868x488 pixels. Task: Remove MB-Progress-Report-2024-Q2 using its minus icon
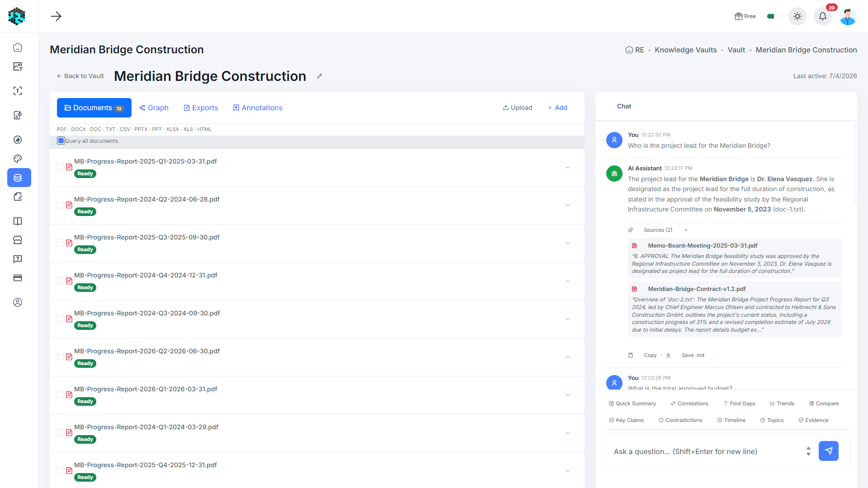pos(568,205)
